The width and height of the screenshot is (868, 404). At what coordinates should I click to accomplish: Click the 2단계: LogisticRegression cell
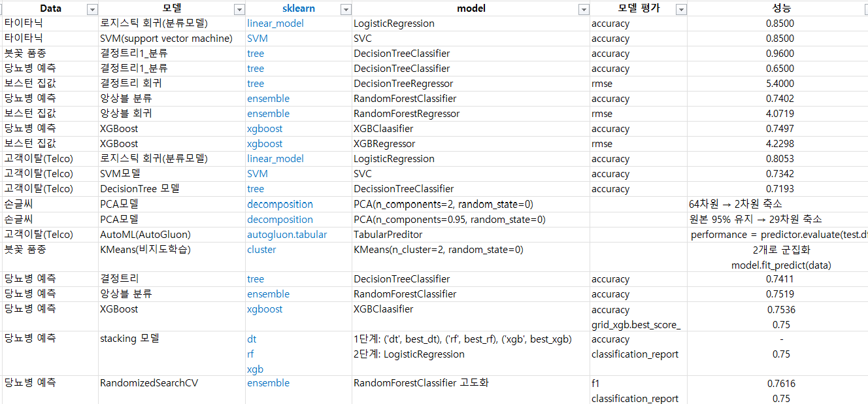pos(409,354)
